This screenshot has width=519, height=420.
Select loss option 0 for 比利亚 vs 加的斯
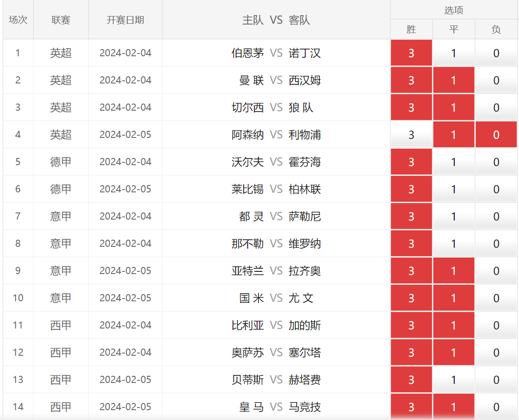[496, 325]
